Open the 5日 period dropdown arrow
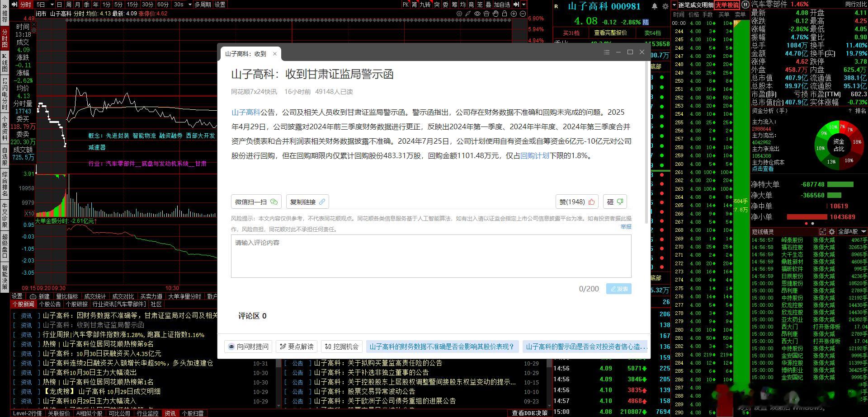The image size is (868, 417). (x=52, y=5)
